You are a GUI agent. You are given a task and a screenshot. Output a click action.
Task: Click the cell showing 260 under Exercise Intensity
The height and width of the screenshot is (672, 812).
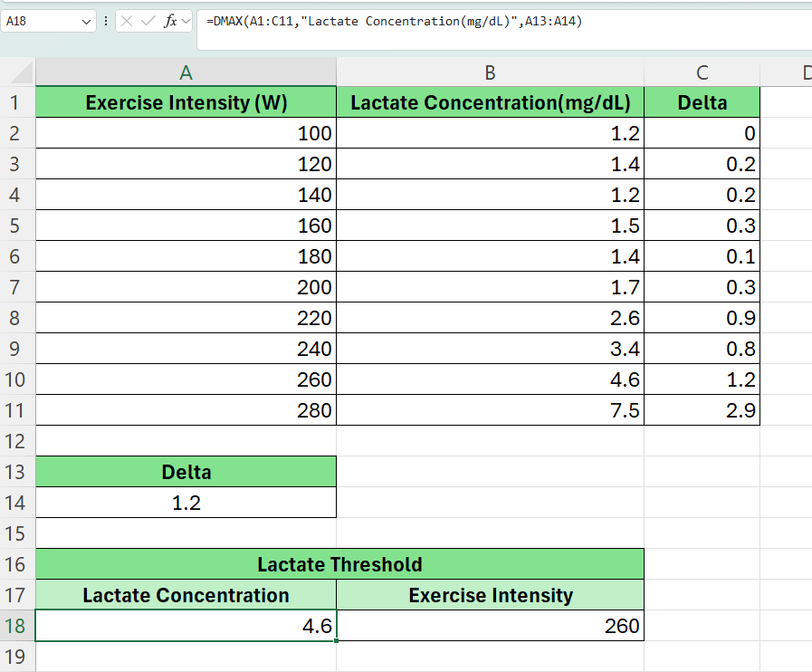coord(489,626)
